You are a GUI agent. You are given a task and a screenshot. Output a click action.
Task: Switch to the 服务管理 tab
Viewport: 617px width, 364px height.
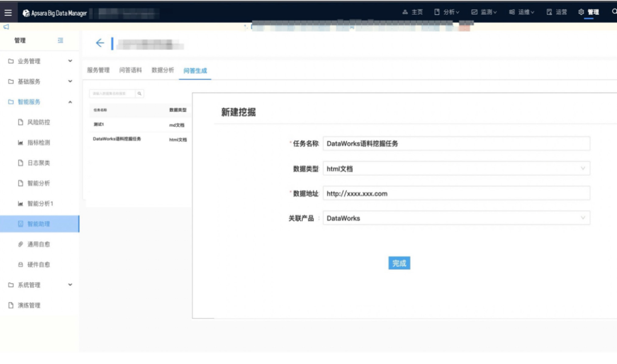(98, 70)
